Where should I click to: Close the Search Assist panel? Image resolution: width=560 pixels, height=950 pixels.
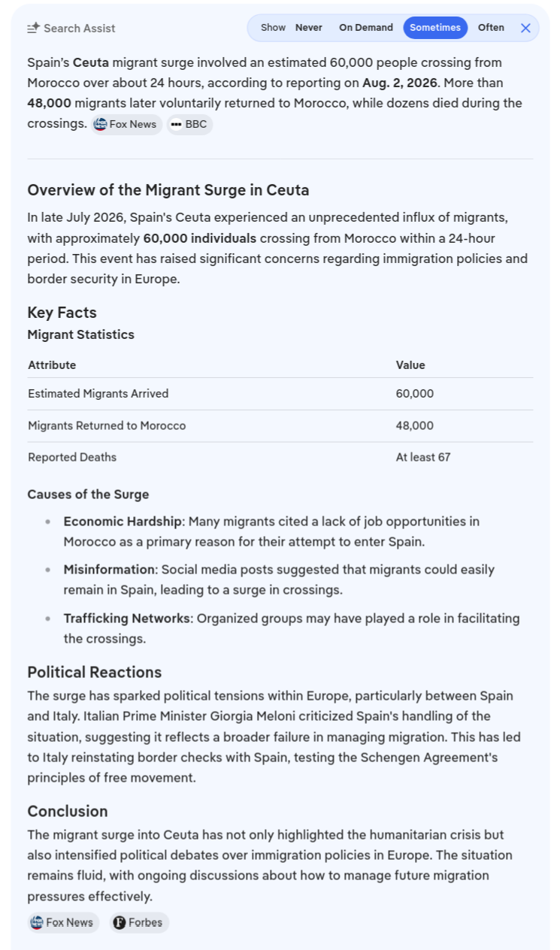[x=525, y=28]
